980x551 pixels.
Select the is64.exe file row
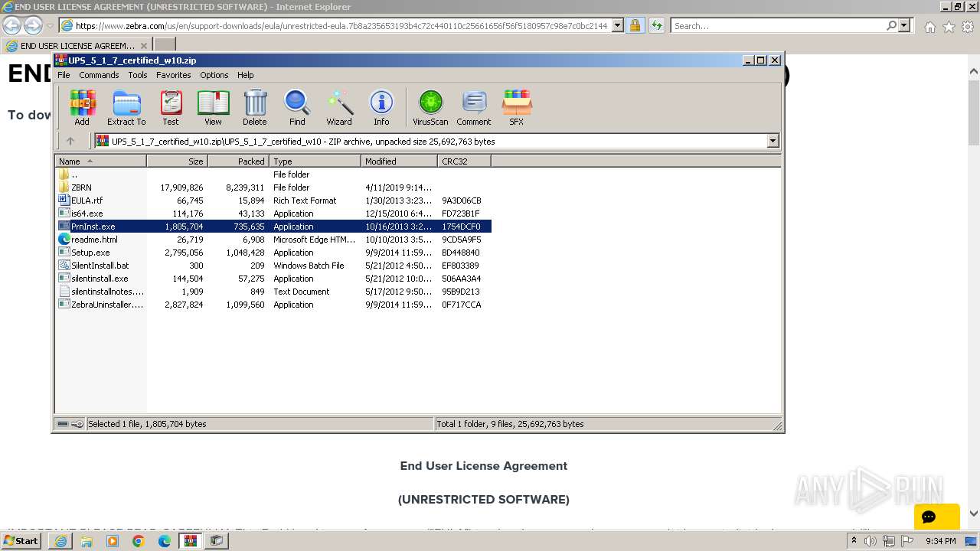273,214
